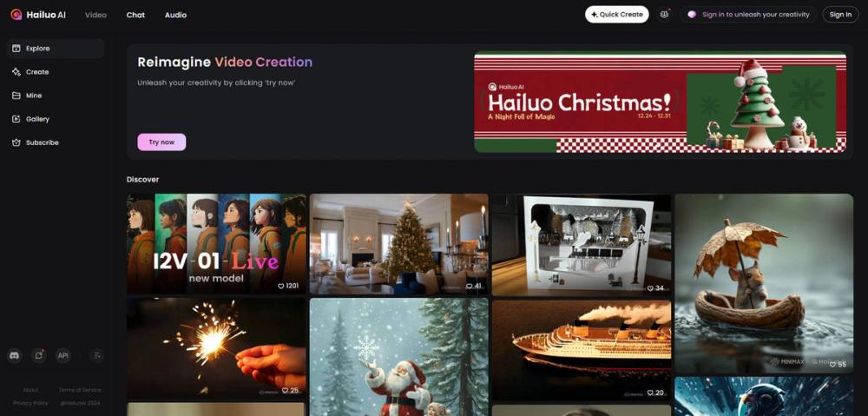Click the Discord icon at sidebar bottom

[15, 355]
